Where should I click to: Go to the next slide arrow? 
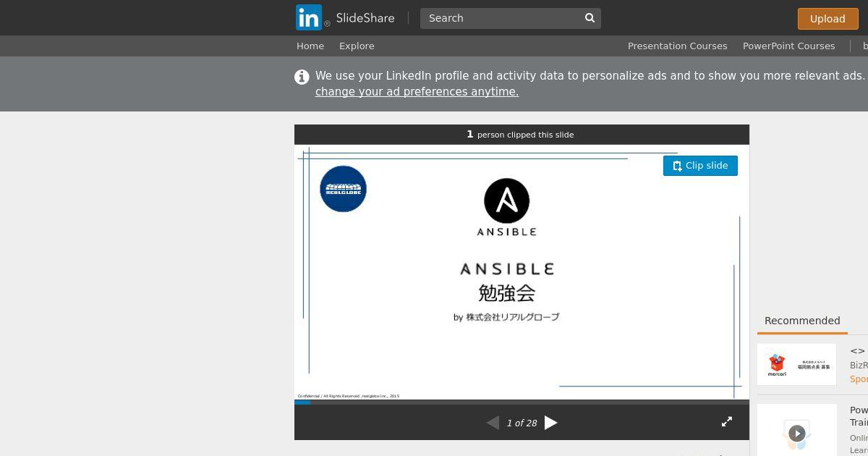click(x=550, y=423)
